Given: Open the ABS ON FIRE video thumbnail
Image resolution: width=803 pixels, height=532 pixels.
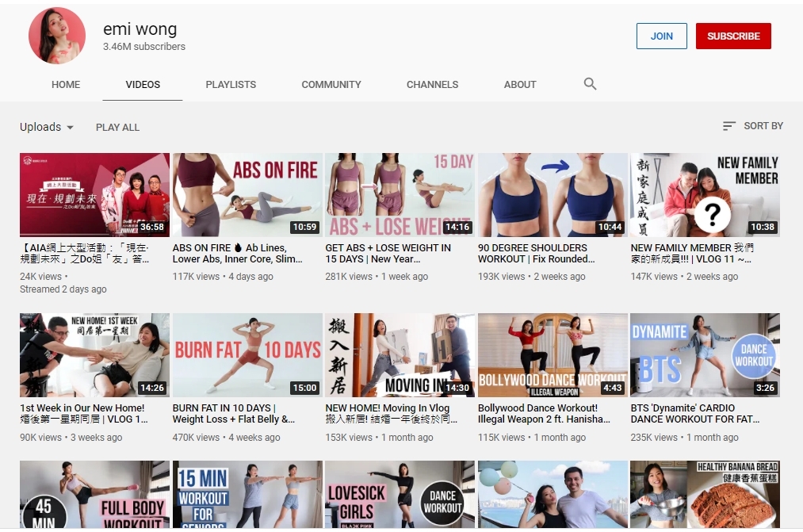Looking at the screenshot, I should pos(247,195).
